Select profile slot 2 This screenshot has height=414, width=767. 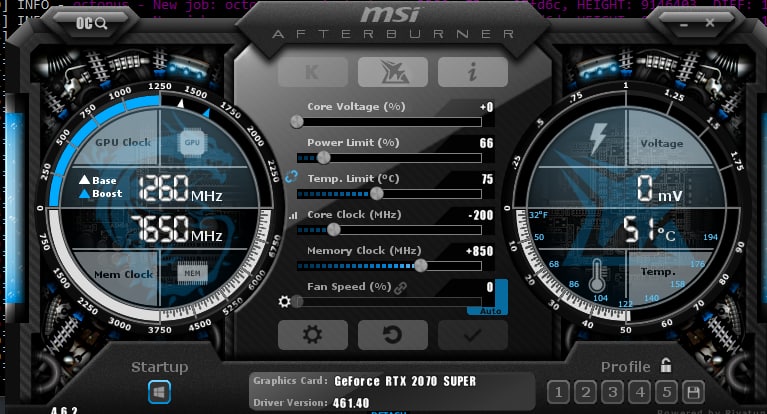tap(586, 392)
